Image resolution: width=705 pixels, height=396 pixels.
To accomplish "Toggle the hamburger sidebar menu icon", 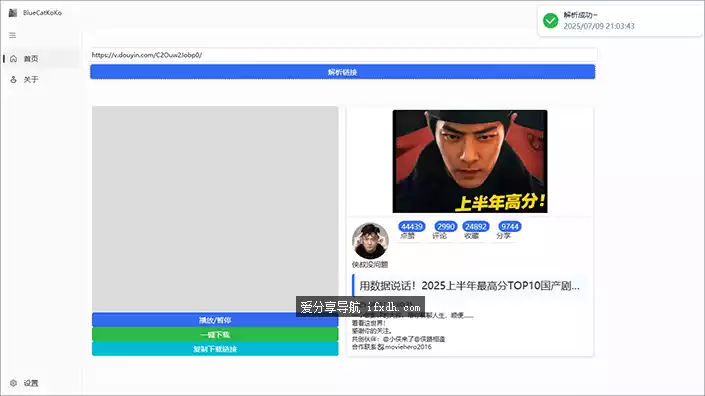I will [13, 35].
